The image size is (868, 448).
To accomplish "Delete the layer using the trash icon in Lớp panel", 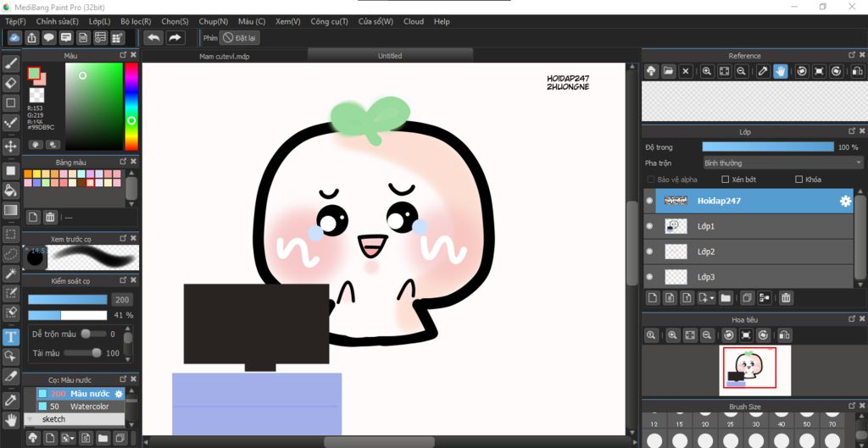I will (x=786, y=298).
